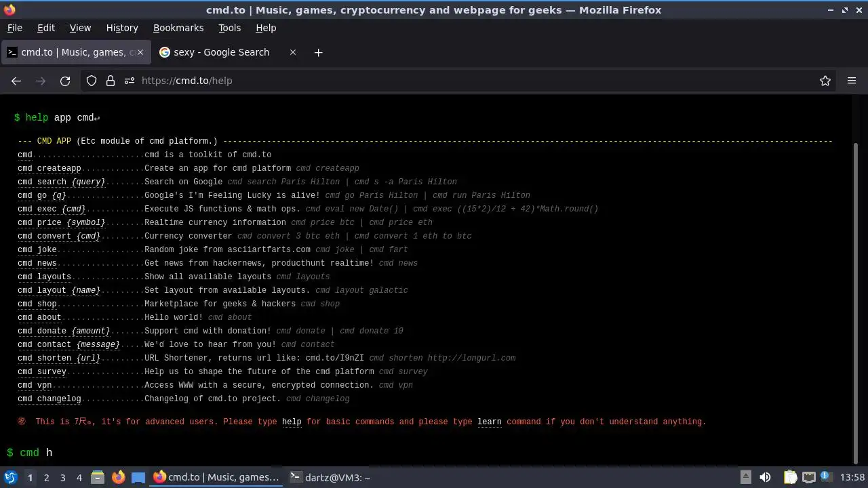Open the tracking protection shield icon
This screenshot has height=488, width=868.
point(92,81)
